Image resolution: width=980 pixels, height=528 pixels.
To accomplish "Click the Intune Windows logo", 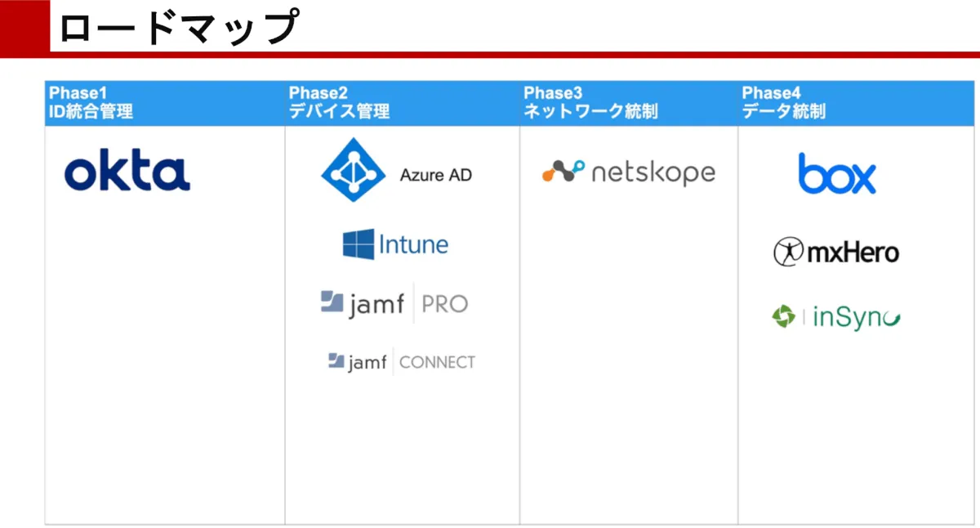I will [x=359, y=244].
